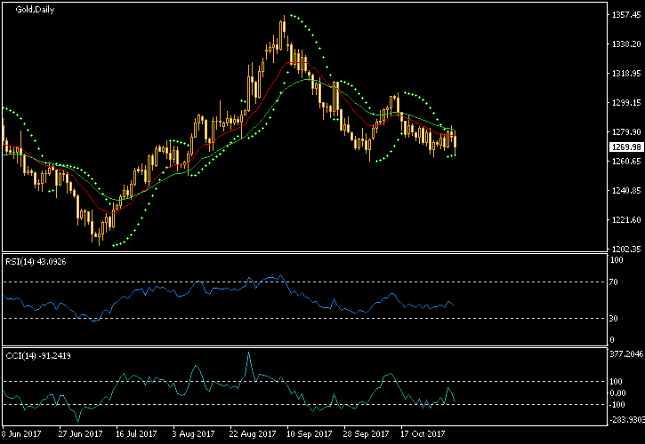Click price scale value 1260.65
Viewport: 645px width, 444px height.
(x=626, y=161)
